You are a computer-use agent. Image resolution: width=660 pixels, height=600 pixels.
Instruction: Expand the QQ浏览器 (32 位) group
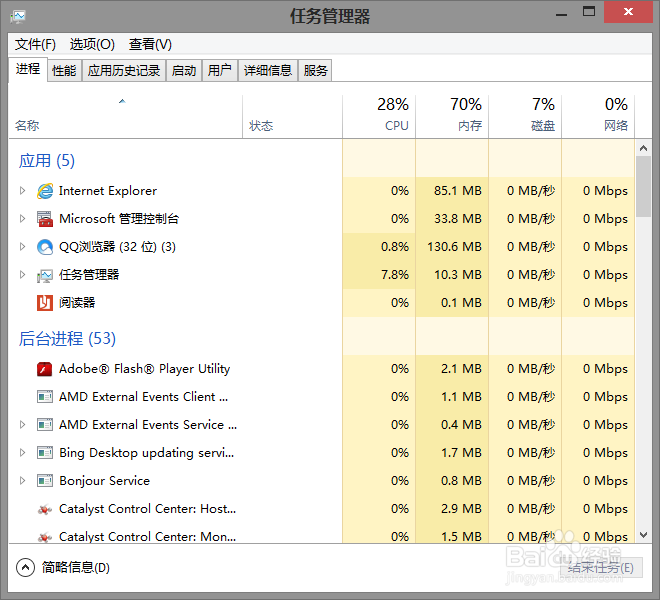coord(23,247)
